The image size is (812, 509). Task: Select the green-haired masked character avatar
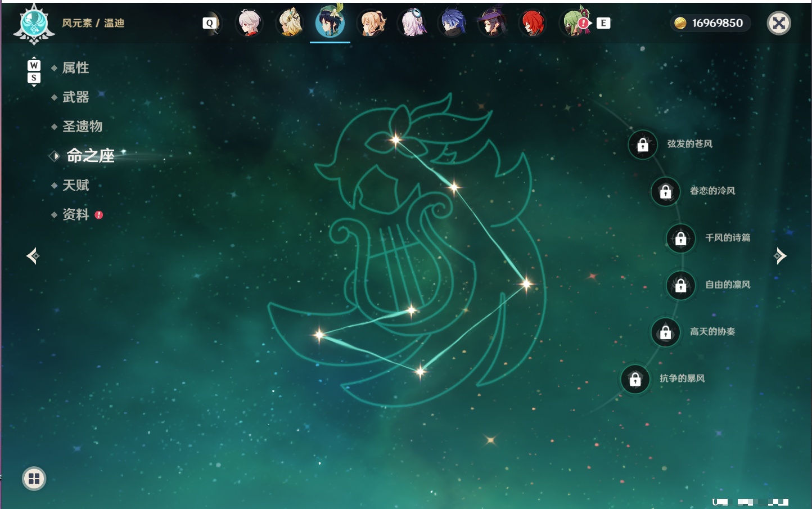[575, 22]
